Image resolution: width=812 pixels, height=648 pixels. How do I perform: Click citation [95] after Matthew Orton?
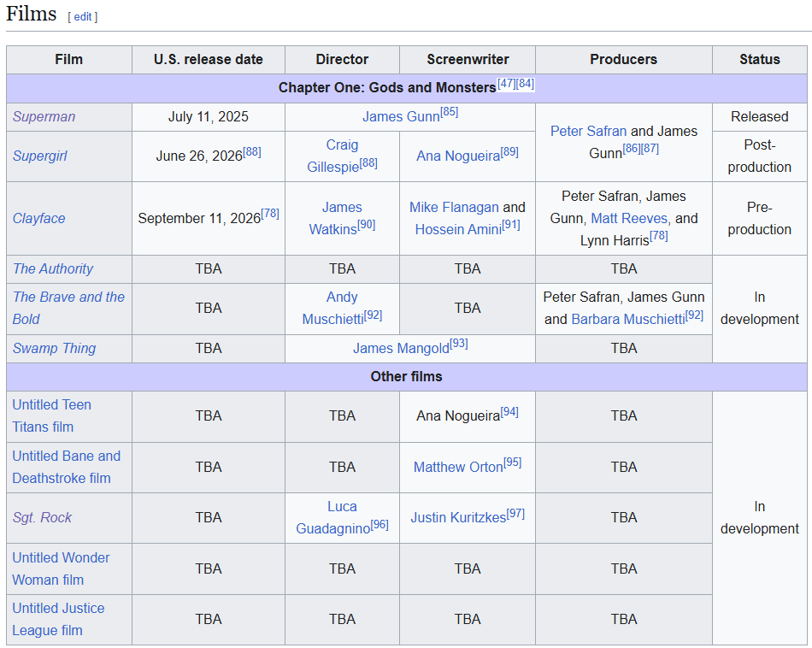pos(513,462)
